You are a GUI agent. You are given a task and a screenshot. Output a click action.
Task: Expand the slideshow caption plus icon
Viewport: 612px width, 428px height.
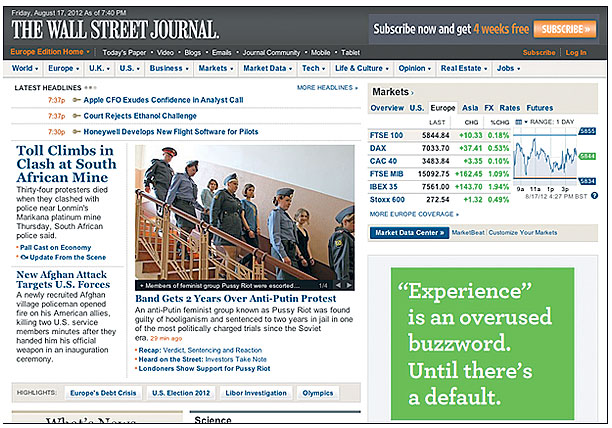click(141, 286)
